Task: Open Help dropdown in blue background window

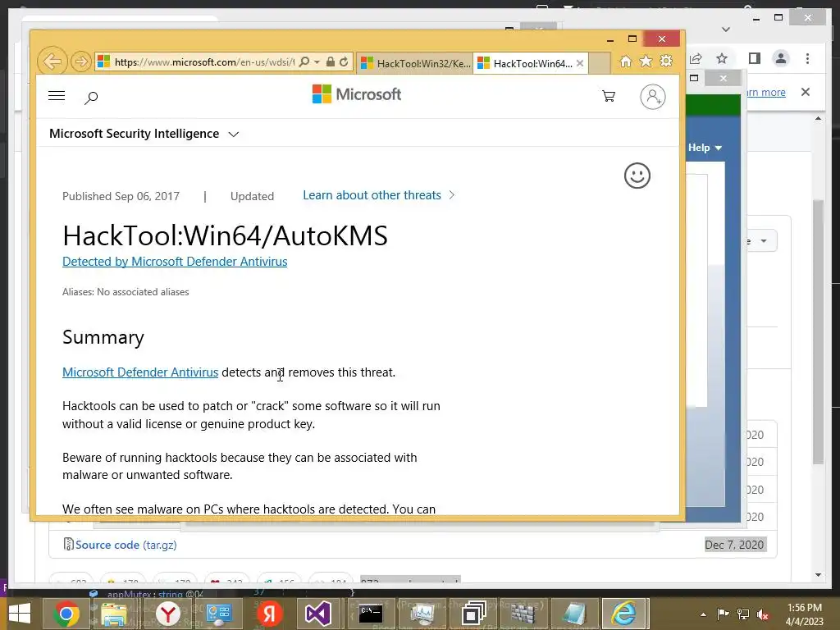Action: [x=705, y=148]
